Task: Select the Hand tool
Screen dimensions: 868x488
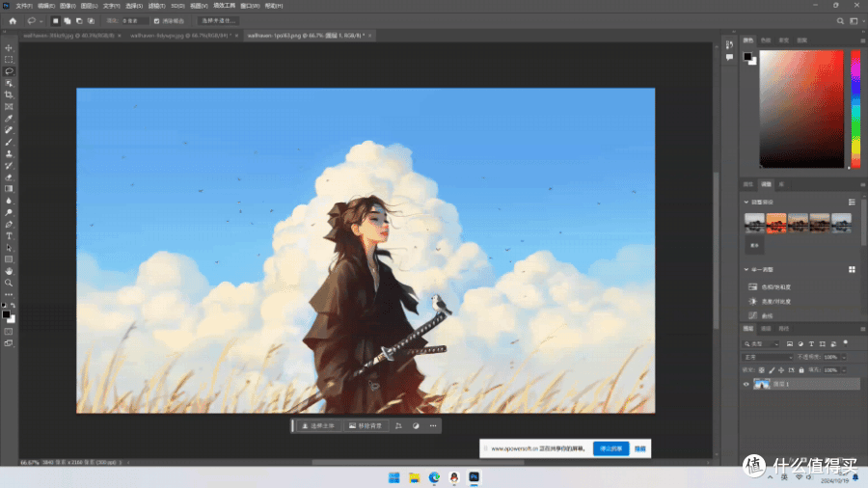Action: pos(9,271)
